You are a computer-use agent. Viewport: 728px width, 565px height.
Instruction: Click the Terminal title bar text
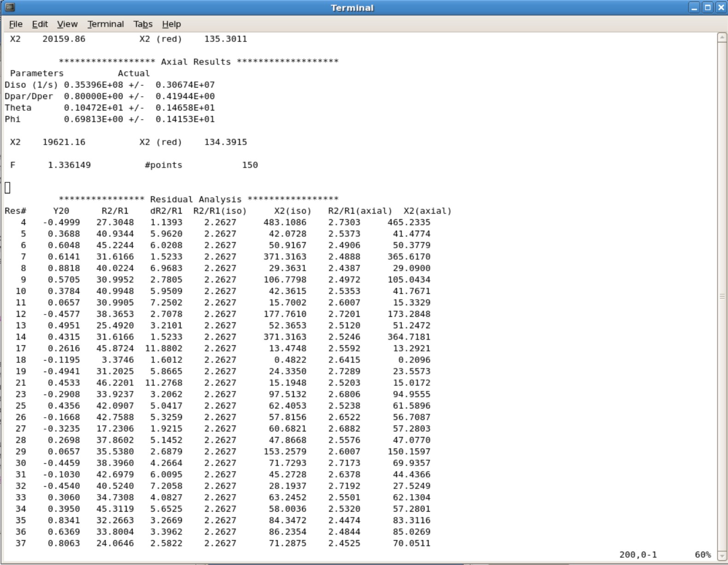352,8
